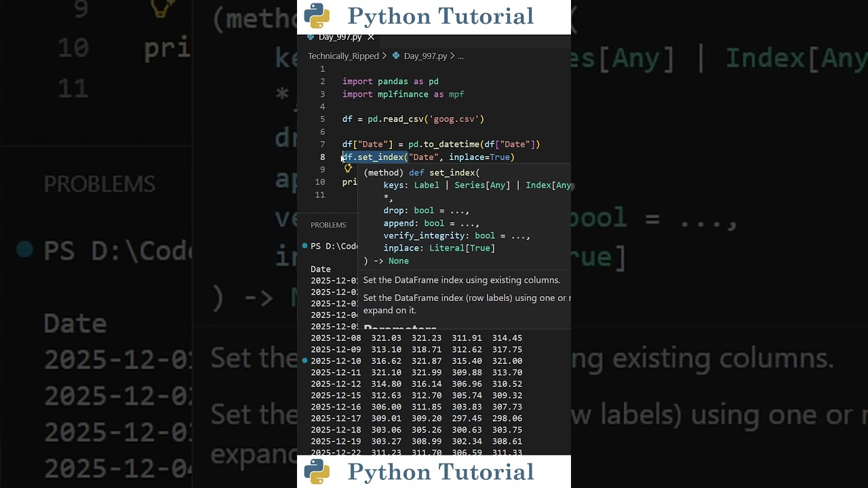The width and height of the screenshot is (868, 488).
Task: Click the Technically_Ripped breadcrumb folder
Action: coord(343,56)
